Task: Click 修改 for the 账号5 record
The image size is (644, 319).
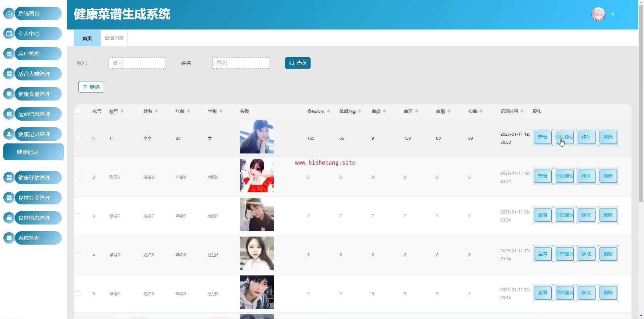Action: point(586,293)
